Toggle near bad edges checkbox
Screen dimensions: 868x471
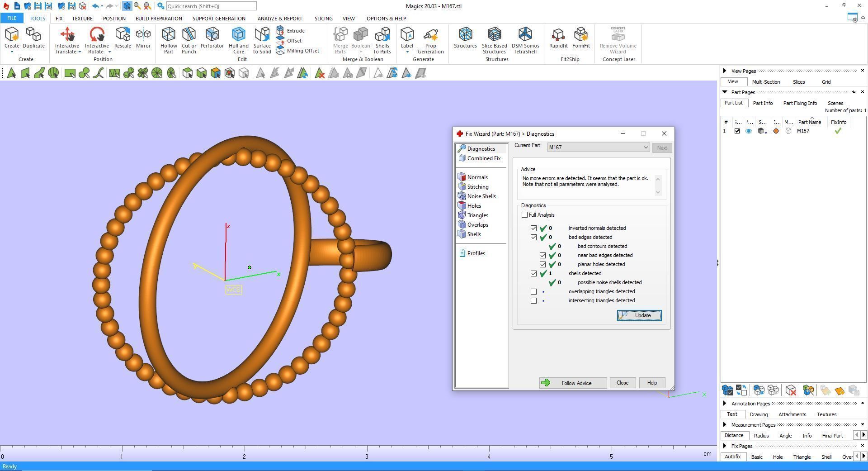click(542, 255)
